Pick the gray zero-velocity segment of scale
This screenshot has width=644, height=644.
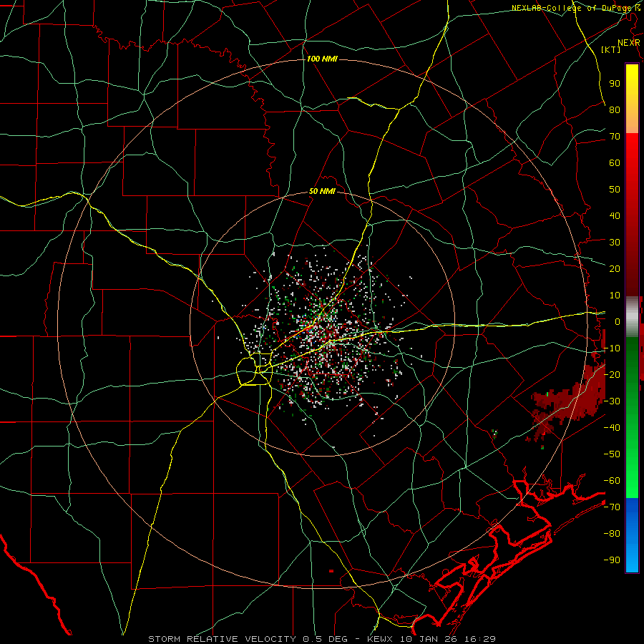click(x=632, y=317)
